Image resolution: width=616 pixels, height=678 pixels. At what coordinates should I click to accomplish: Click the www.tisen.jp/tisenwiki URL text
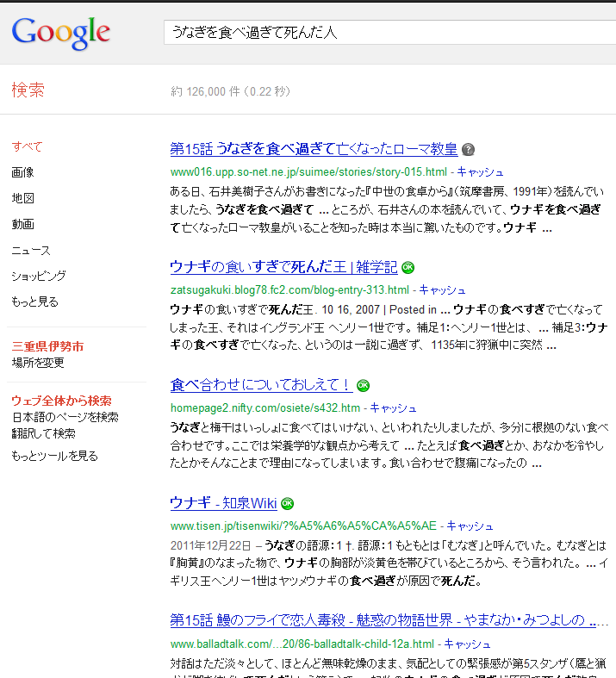click(303, 526)
